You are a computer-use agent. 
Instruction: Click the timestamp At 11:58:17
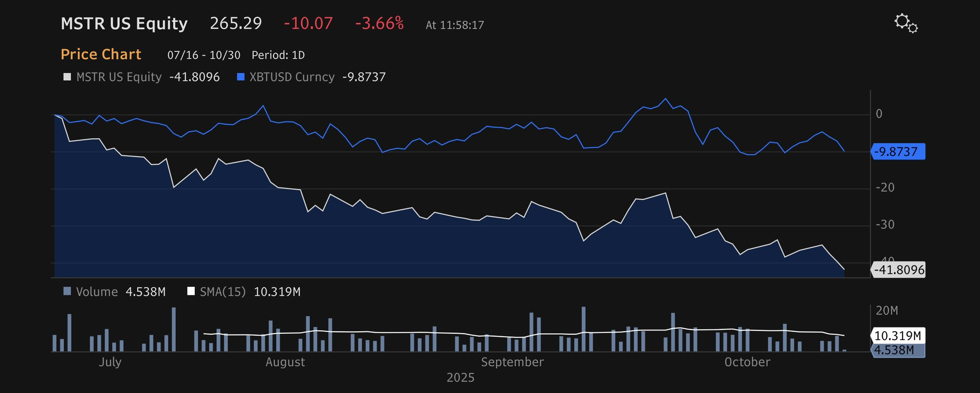[455, 25]
